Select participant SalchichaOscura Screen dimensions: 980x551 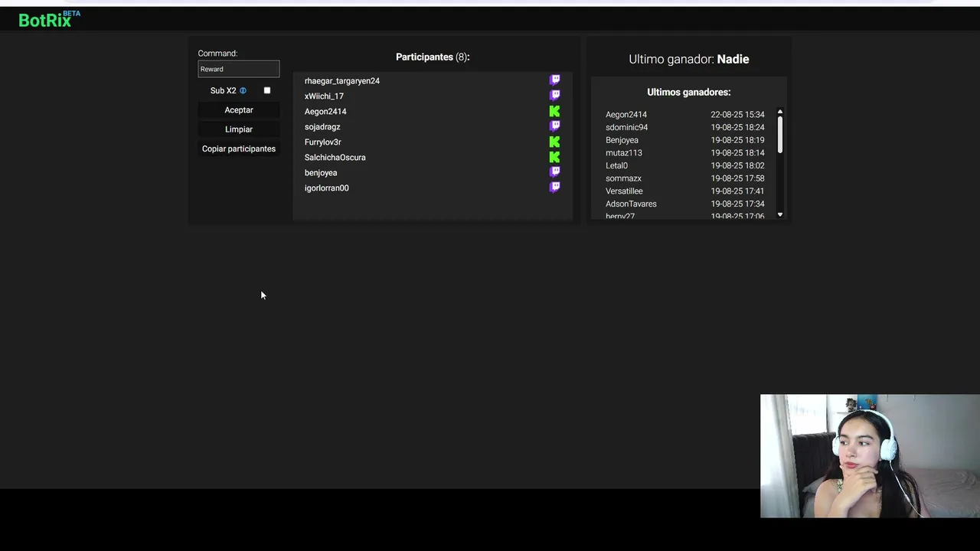[x=335, y=157]
